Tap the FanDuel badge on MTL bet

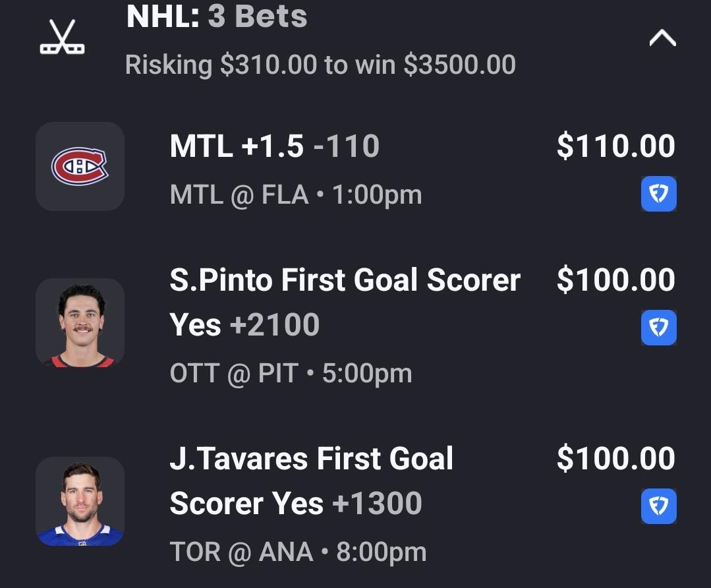point(658,194)
